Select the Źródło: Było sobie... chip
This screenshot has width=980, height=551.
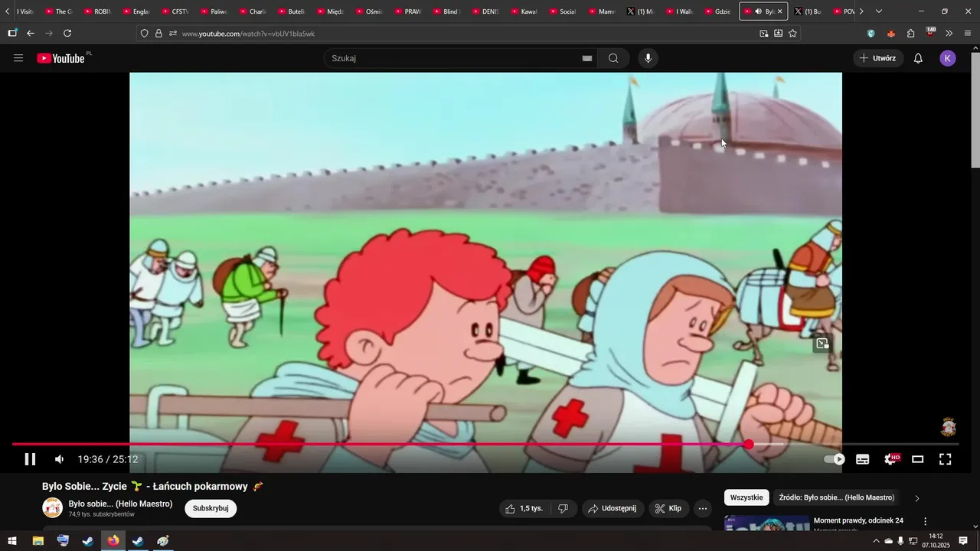[x=837, y=497]
